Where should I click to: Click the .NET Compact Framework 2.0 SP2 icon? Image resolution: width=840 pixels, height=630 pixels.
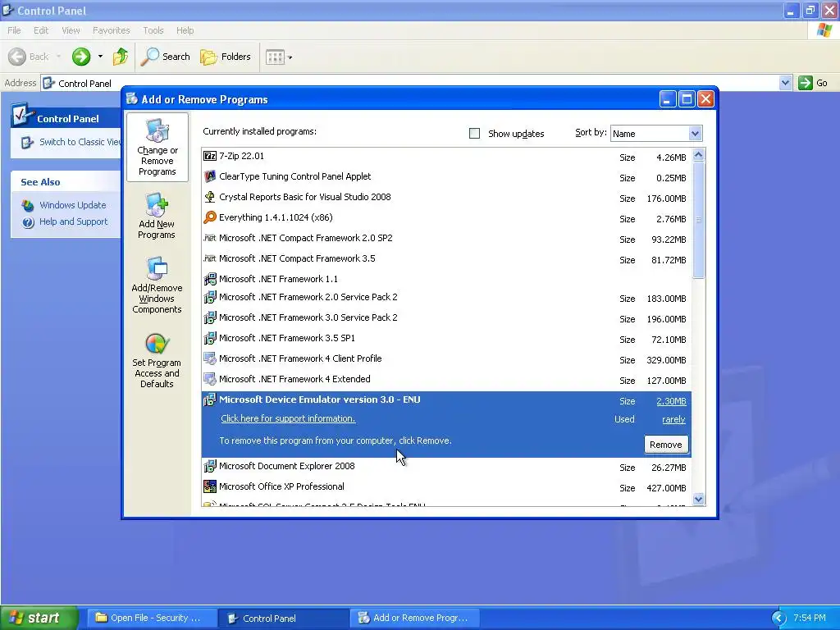pos(210,238)
